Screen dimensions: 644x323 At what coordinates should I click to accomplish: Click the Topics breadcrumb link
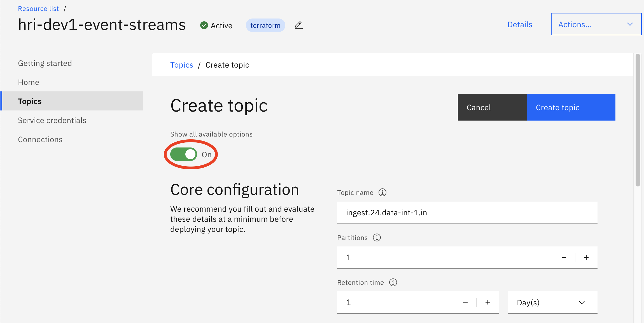click(182, 65)
